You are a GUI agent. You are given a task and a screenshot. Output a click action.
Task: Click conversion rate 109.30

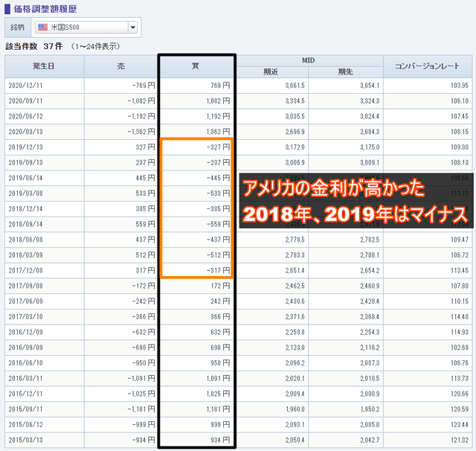coord(460,147)
